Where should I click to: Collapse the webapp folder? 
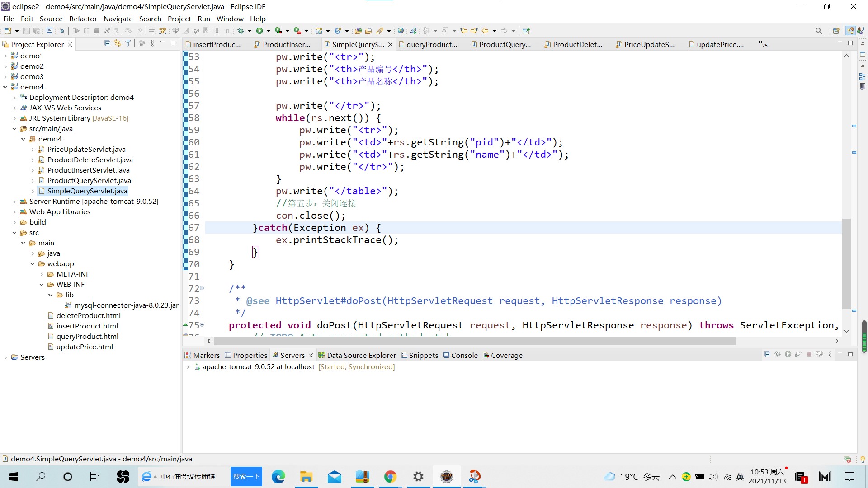pyautogui.click(x=33, y=264)
